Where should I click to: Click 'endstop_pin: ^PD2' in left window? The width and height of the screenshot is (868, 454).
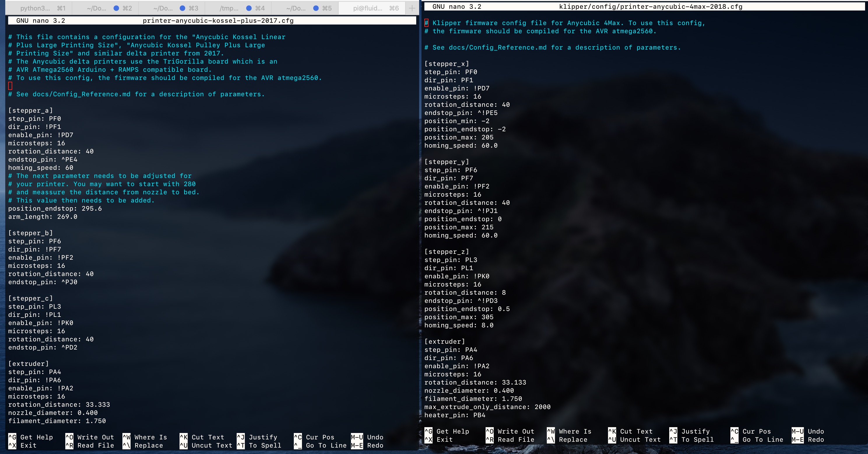(43, 348)
